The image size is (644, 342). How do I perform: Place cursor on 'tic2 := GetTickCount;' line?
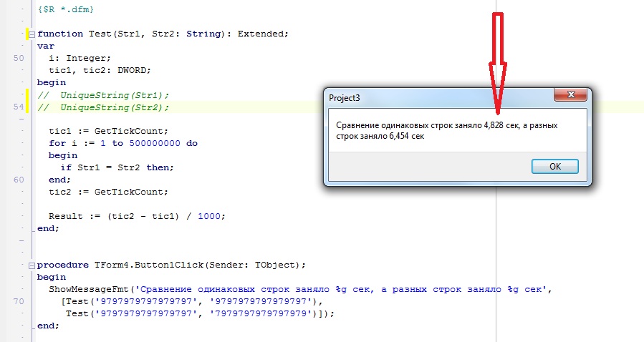(x=108, y=192)
